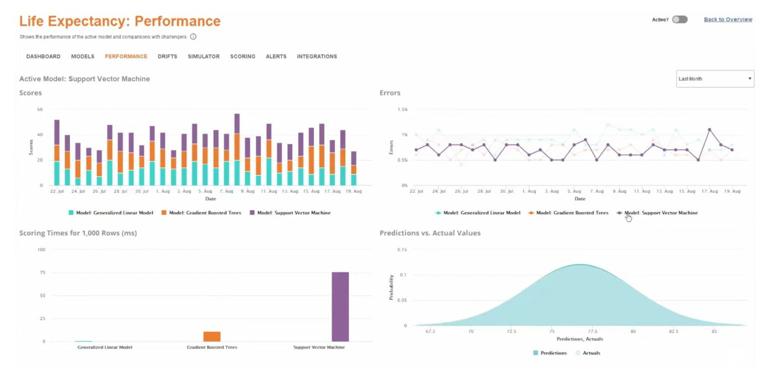Image resolution: width=768 pixels, height=377 pixels.
Task: Open the Integrations tab
Action: click(x=317, y=57)
